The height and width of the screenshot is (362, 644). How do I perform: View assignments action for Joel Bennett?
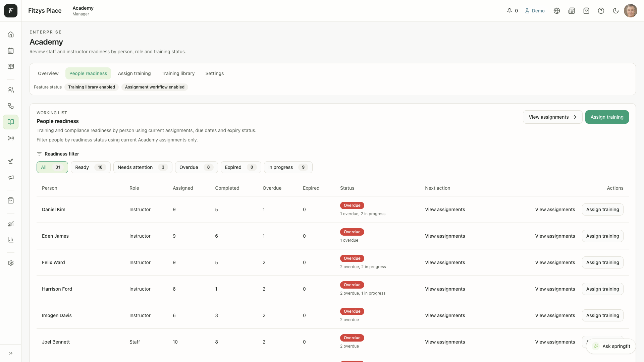pyautogui.click(x=555, y=342)
